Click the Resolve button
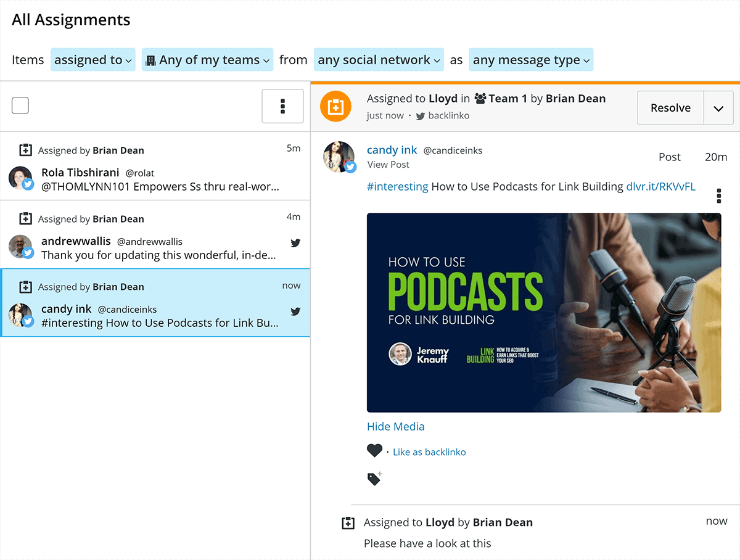This screenshot has width=740, height=560. (x=670, y=108)
